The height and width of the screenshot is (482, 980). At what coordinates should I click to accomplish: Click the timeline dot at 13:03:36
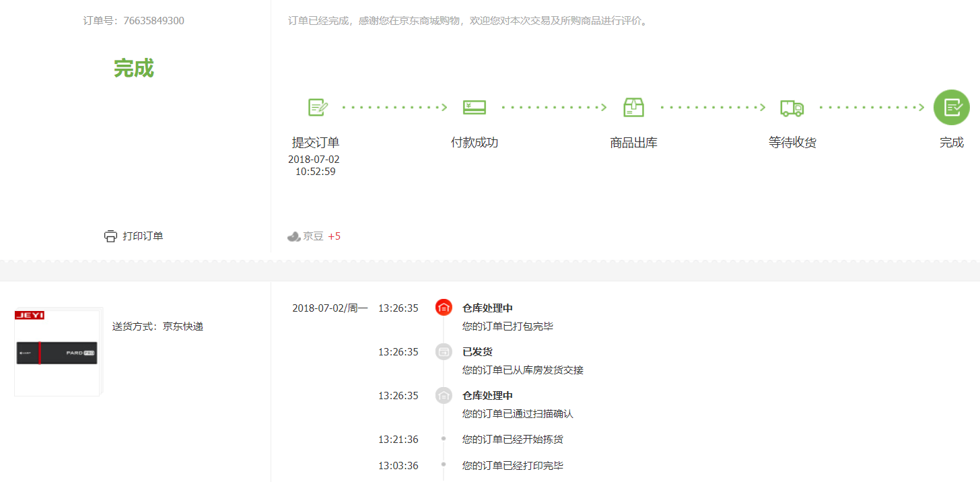[444, 464]
